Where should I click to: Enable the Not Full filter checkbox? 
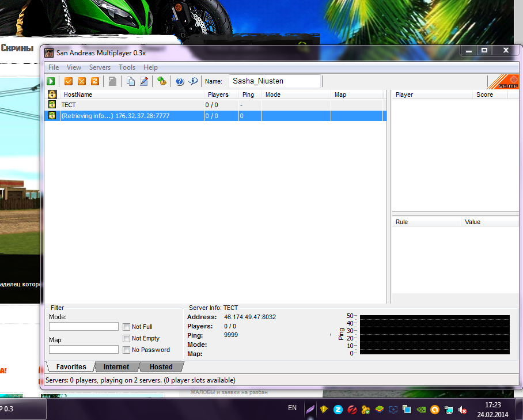coord(126,327)
